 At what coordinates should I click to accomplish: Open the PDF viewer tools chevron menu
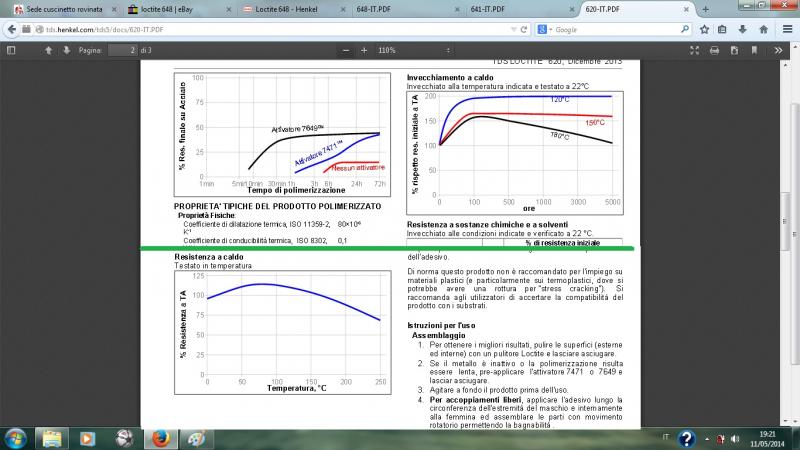pyautogui.click(x=778, y=50)
